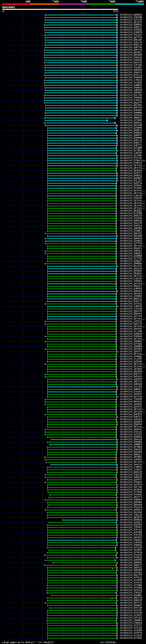Select hit label UniRef100_P60174
The width and height of the screenshot is (146, 644).
pyautogui.click(x=131, y=223)
